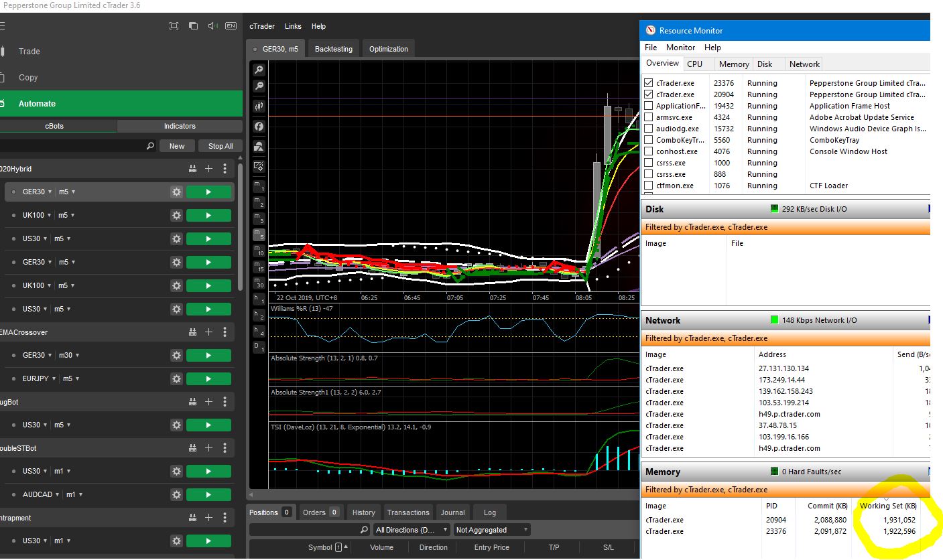
Task: Open the EN language selector icon
Action: click(231, 26)
